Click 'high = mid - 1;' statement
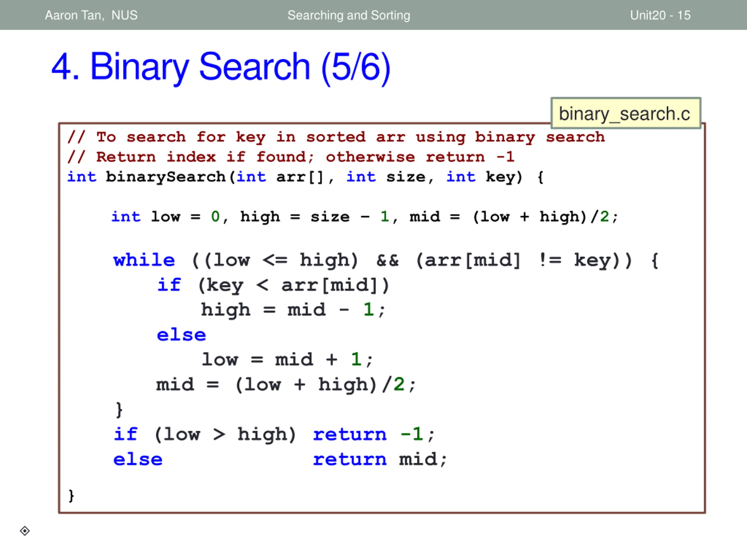This screenshot has width=747, height=560. (x=293, y=310)
